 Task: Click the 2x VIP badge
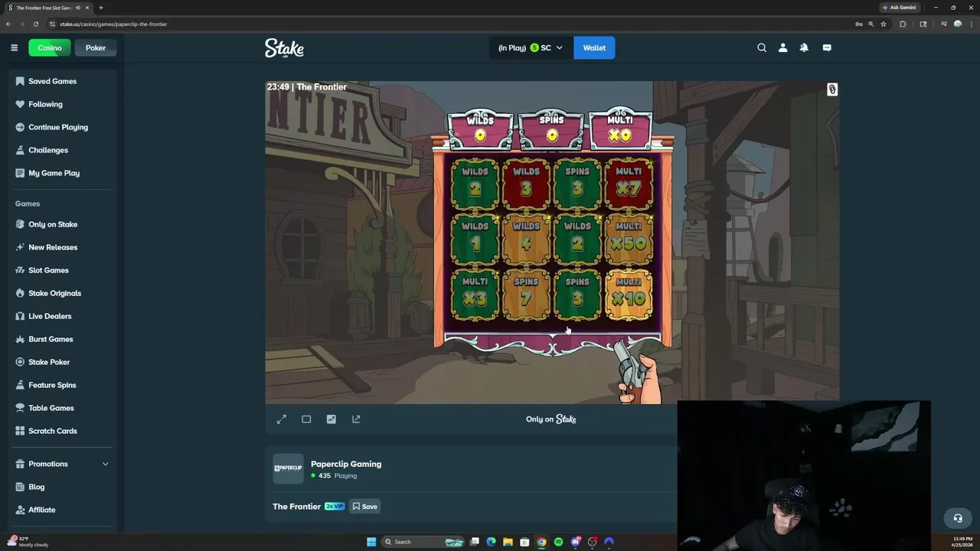pos(335,507)
